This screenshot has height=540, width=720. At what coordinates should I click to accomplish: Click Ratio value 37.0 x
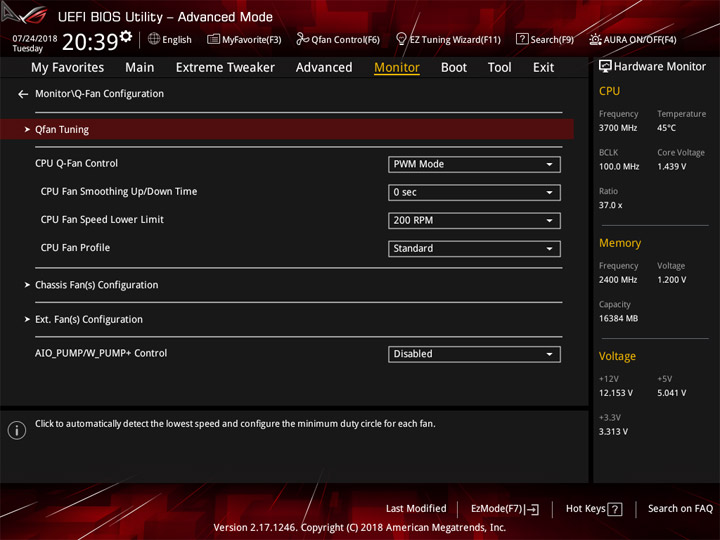coord(611,205)
